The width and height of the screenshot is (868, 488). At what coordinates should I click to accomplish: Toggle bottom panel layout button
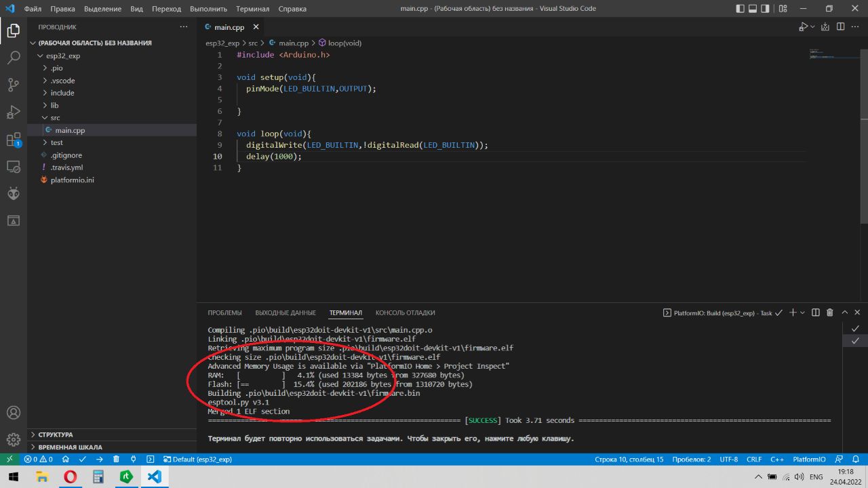753,9
